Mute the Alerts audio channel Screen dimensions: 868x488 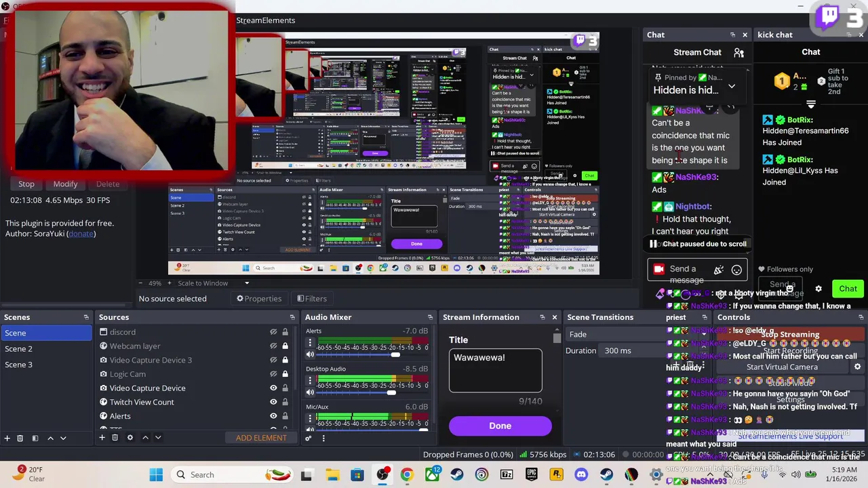pyautogui.click(x=310, y=354)
